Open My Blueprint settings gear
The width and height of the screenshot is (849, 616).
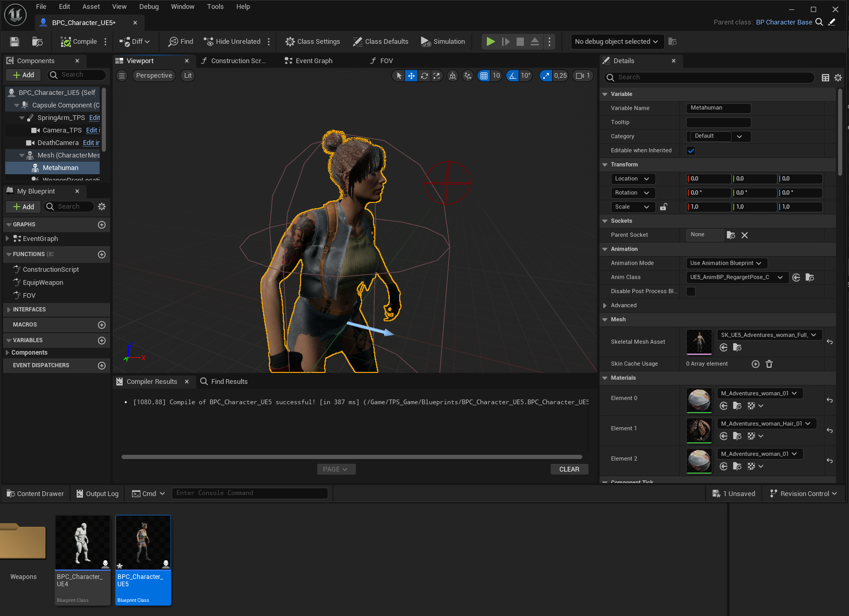pos(102,207)
